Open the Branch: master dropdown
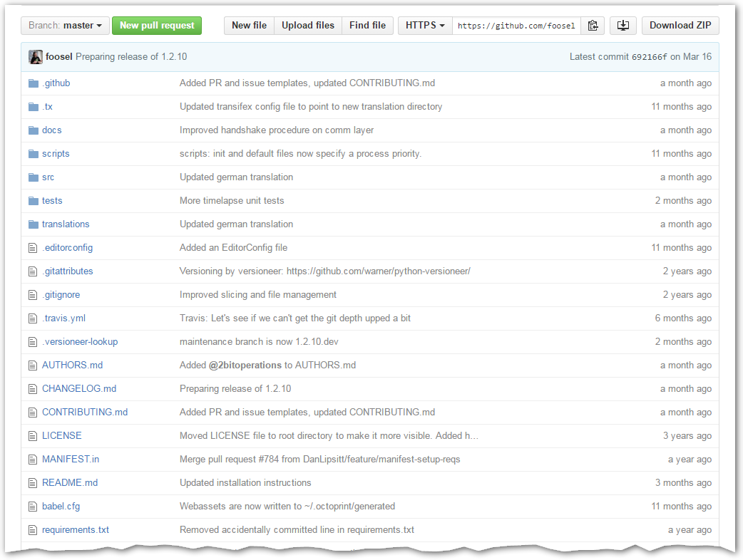Image resolution: width=743 pixels, height=560 pixels. [64, 25]
